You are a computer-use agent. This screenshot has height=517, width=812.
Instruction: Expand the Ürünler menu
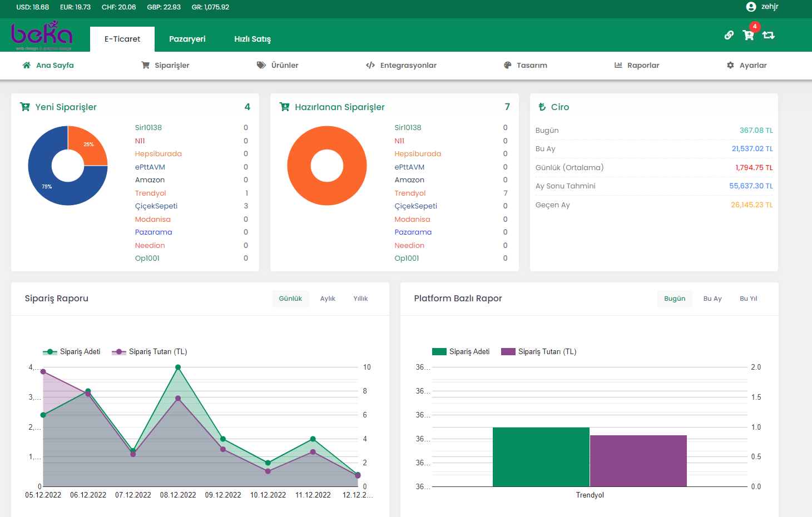pos(278,65)
